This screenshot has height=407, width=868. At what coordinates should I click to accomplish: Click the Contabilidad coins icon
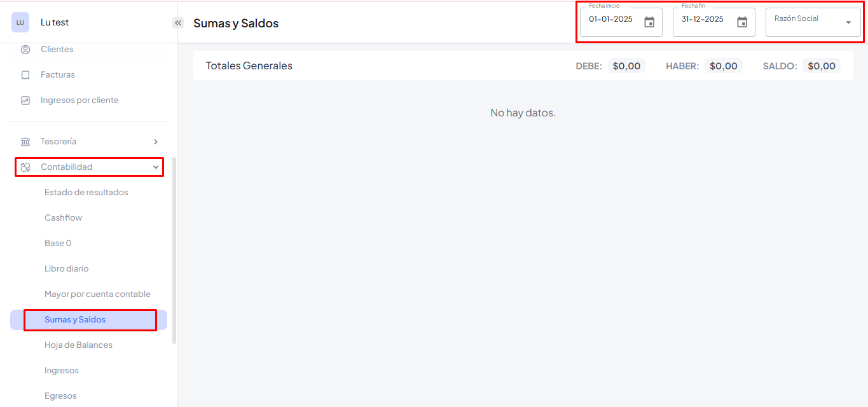(x=25, y=167)
